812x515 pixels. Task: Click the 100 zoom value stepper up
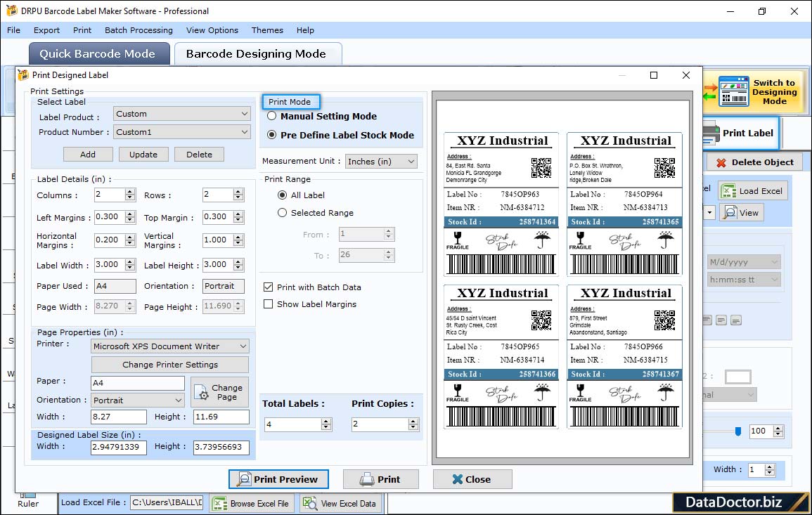tap(778, 428)
